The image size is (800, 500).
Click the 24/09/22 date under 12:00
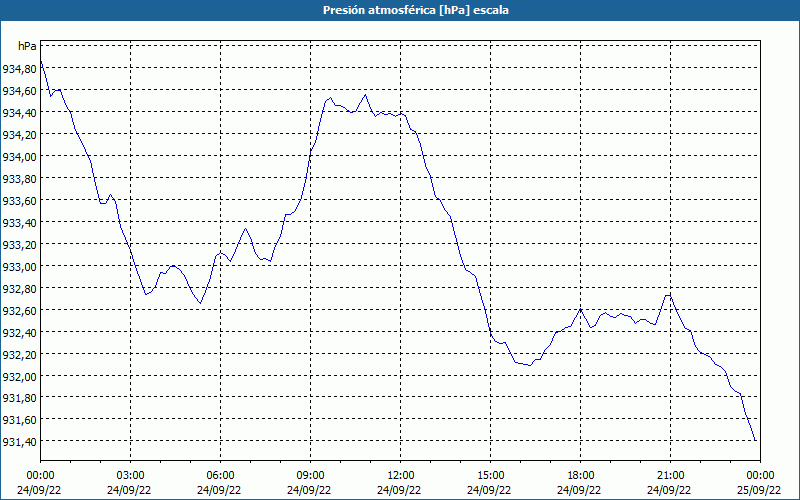point(399,490)
